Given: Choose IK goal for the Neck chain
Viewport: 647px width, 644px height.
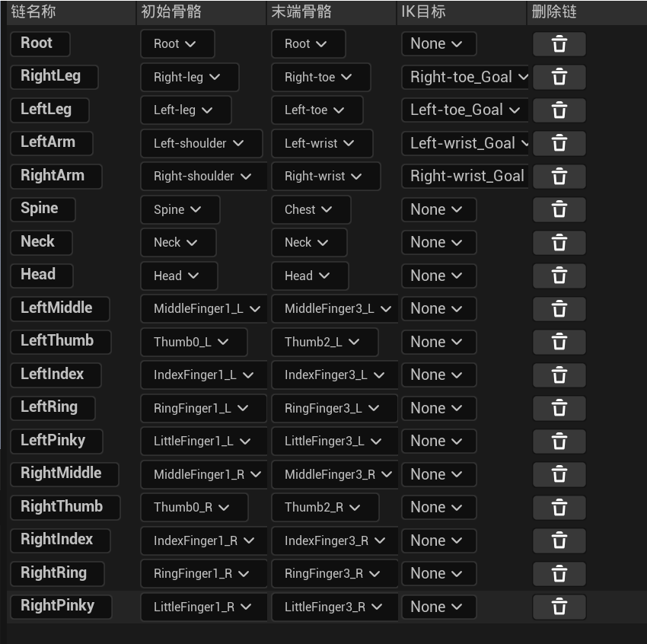Looking at the screenshot, I should (x=438, y=242).
